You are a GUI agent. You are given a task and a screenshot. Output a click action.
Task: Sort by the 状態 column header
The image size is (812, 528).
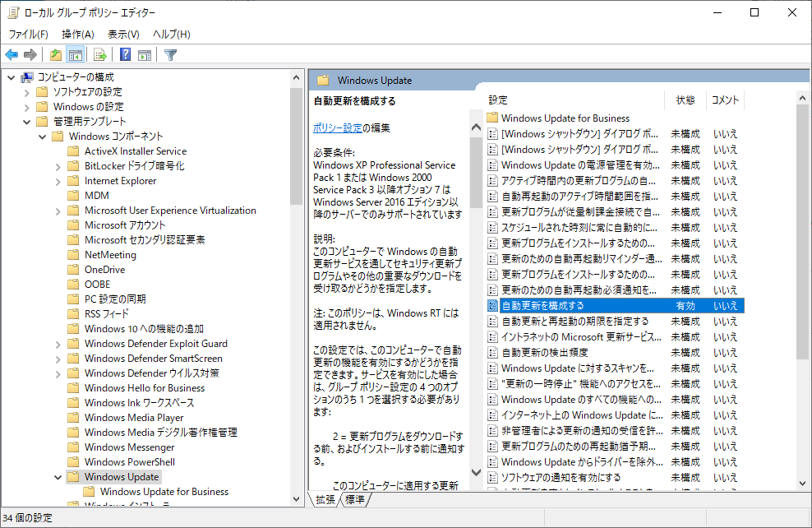pyautogui.click(x=685, y=100)
